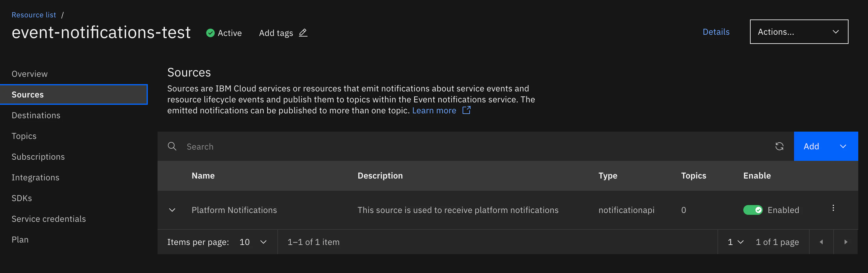The height and width of the screenshot is (273, 868).
Task: View Service credentials
Action: (x=49, y=219)
